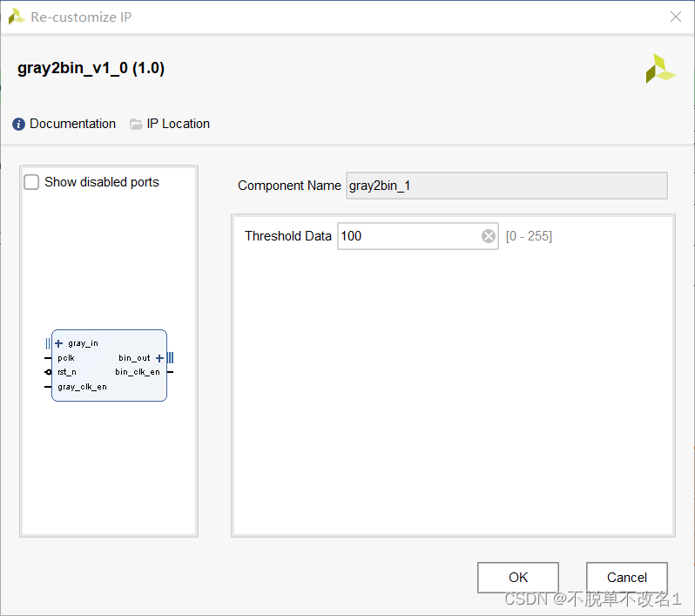This screenshot has width=695, height=616.
Task: Click the Threshold Data label
Action: coord(288,236)
